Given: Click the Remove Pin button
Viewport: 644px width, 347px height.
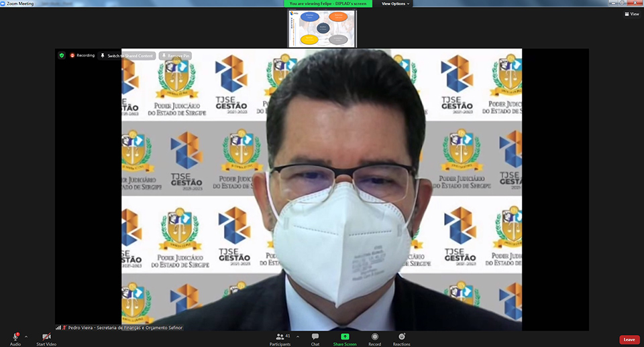Looking at the screenshot, I should point(176,56).
